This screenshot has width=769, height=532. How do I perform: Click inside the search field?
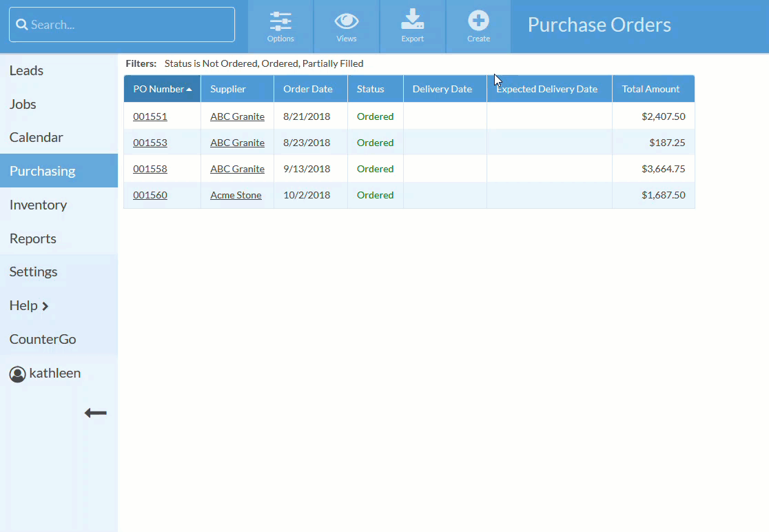(x=122, y=24)
